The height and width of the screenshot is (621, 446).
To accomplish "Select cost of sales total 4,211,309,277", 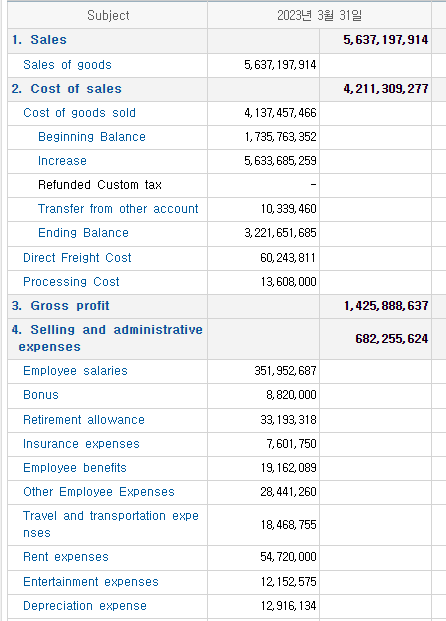I will pyautogui.click(x=386, y=89).
